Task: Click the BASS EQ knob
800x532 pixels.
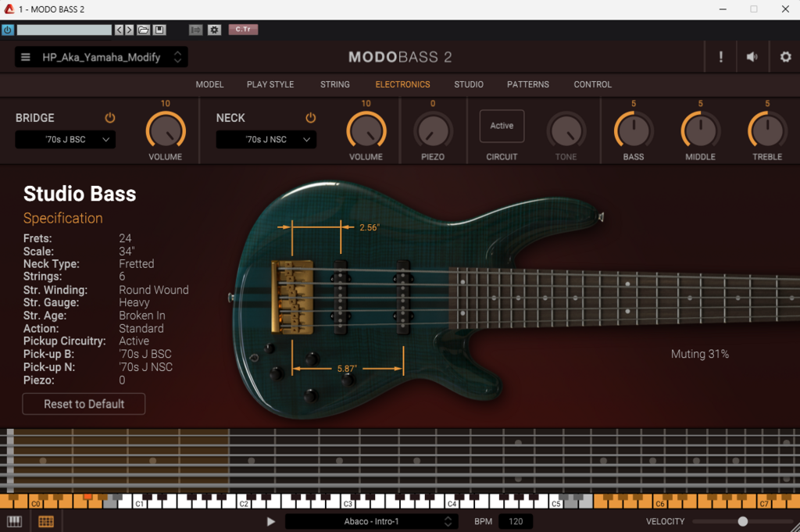Action: (x=633, y=130)
